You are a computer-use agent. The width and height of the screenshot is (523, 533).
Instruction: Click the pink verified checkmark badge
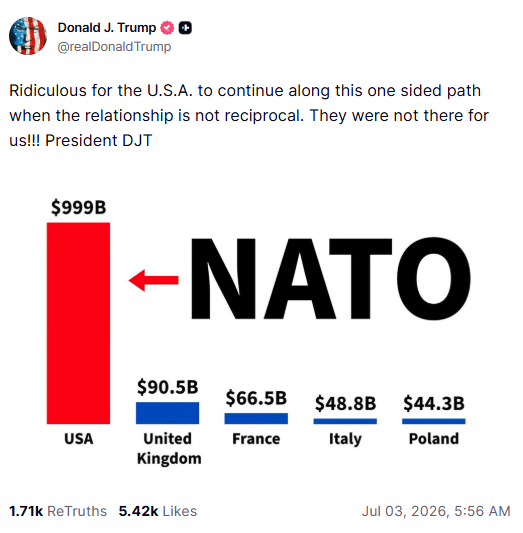[x=167, y=28]
